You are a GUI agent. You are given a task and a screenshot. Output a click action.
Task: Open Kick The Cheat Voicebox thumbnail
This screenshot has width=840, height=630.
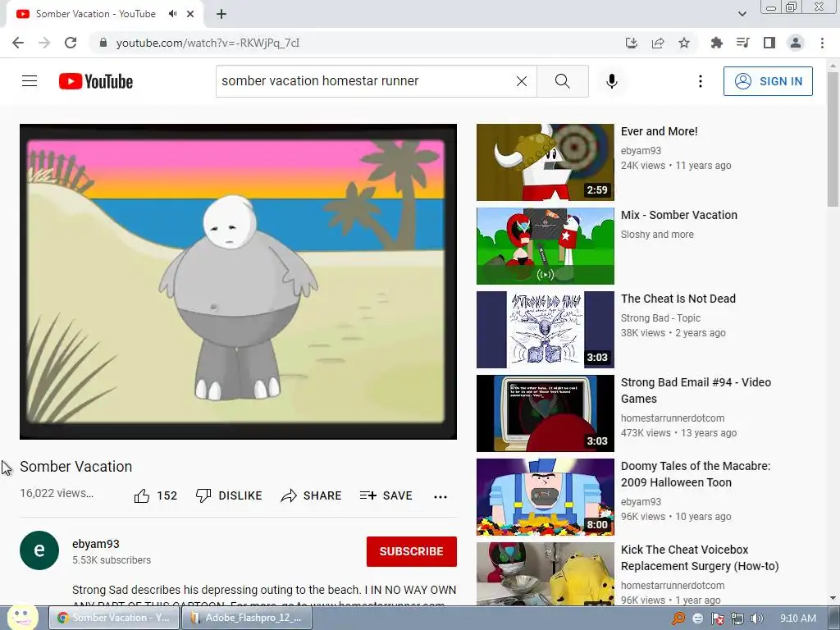[546, 573]
